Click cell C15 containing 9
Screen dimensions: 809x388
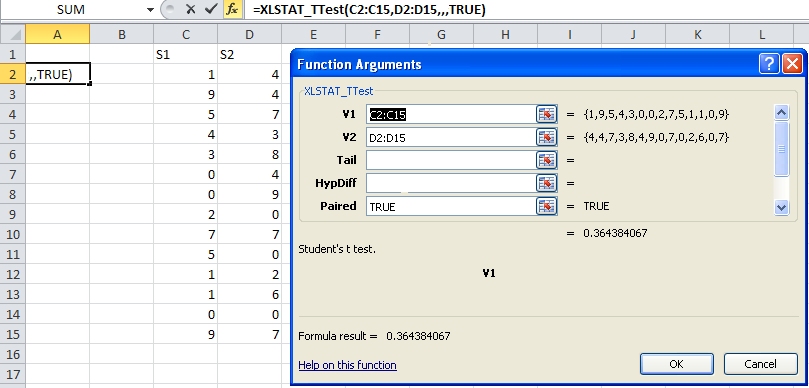coord(185,334)
